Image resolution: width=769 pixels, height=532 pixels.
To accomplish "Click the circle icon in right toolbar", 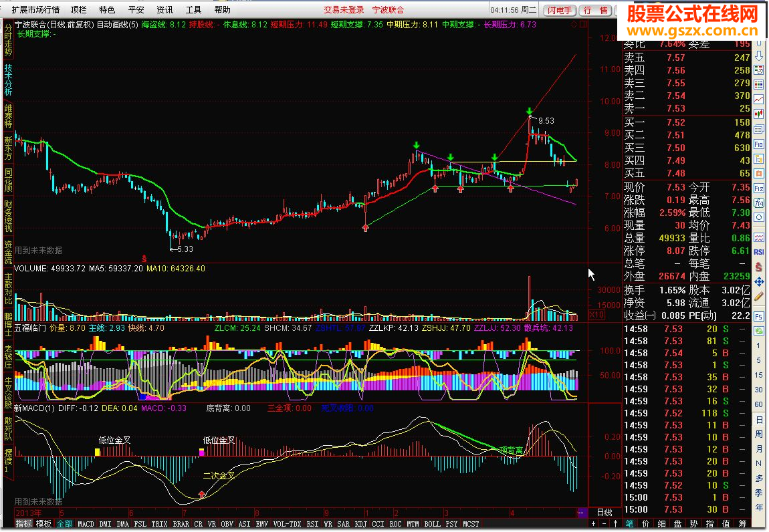I will pos(759,218).
